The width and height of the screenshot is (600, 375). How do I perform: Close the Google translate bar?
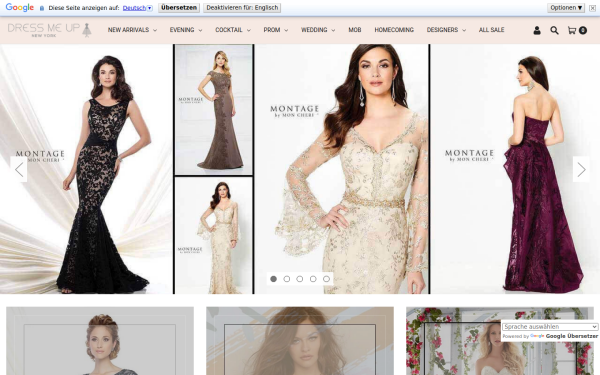click(x=592, y=8)
